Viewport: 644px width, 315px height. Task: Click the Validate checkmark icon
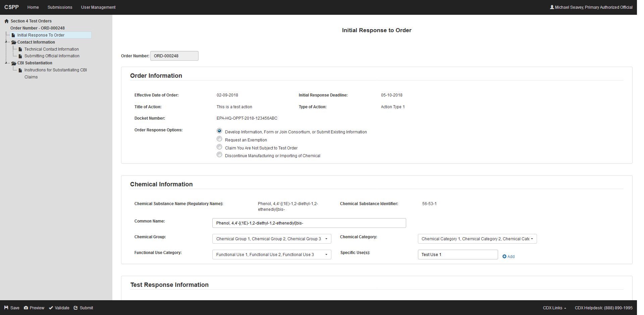tap(51, 308)
